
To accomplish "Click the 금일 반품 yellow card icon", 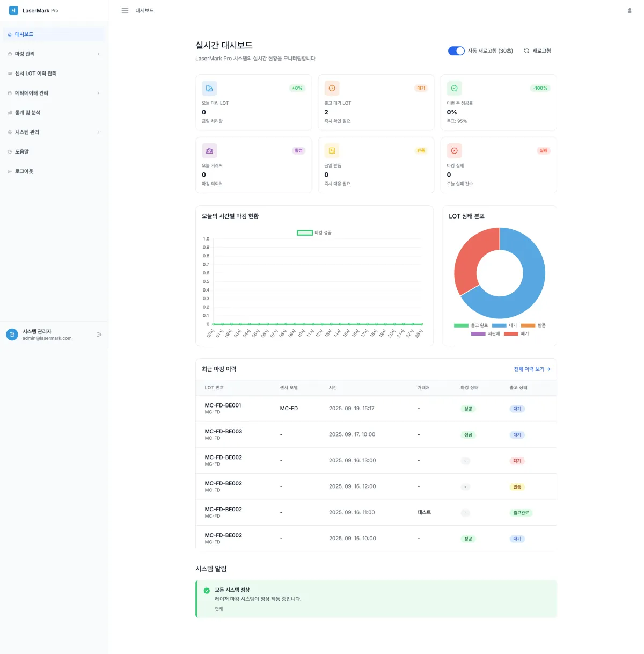I will (332, 151).
